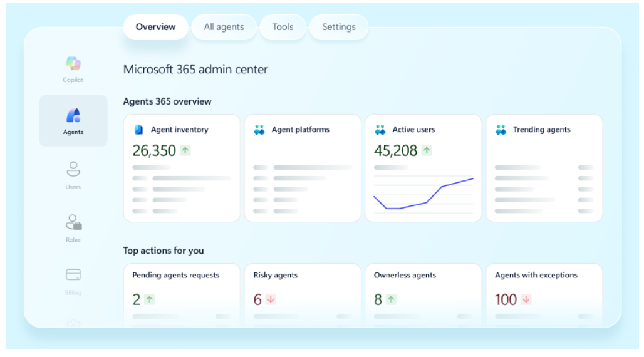
Task: Click the green up arrow beside 26,350
Action: click(185, 150)
